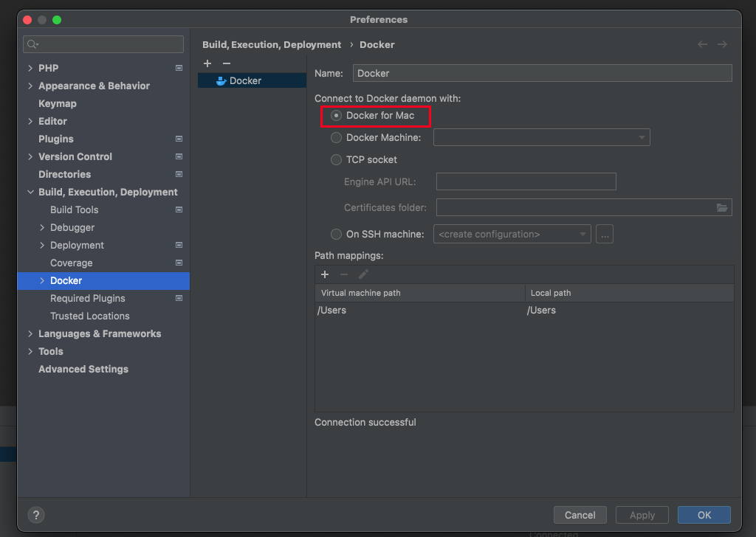Add a new path mapping with plus icon
This screenshot has width=756, height=537.
point(324,274)
